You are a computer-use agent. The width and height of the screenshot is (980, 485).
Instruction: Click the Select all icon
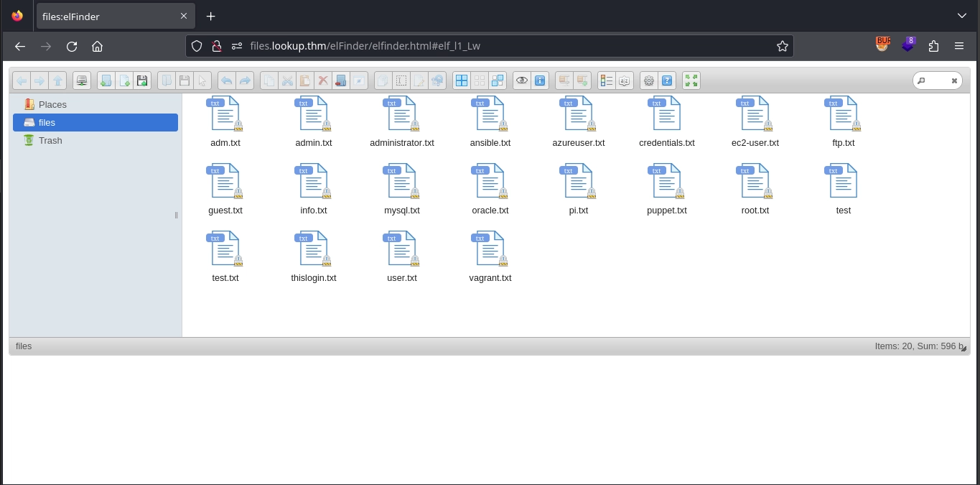click(461, 81)
